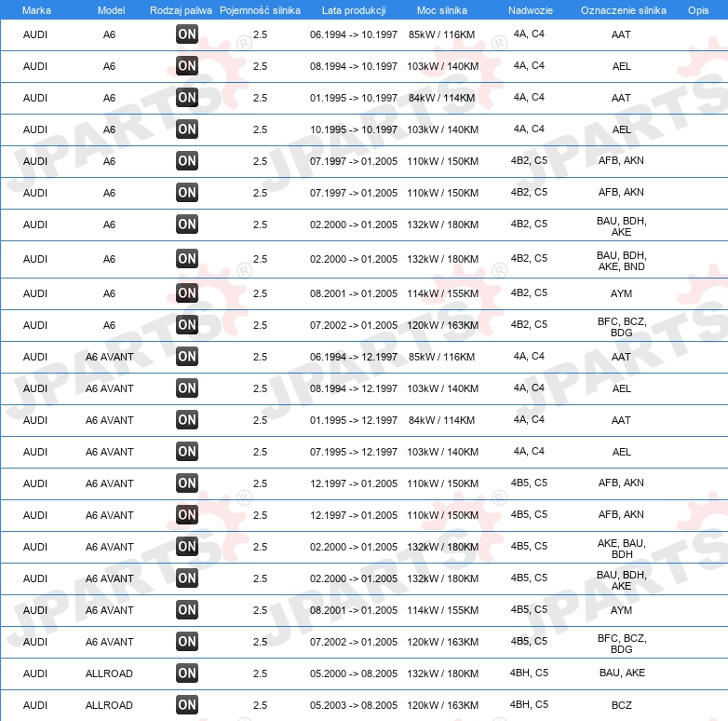The width and height of the screenshot is (728, 721).
Task: Select 120kW / 163KM in ALLROAD row
Action: [442, 705]
